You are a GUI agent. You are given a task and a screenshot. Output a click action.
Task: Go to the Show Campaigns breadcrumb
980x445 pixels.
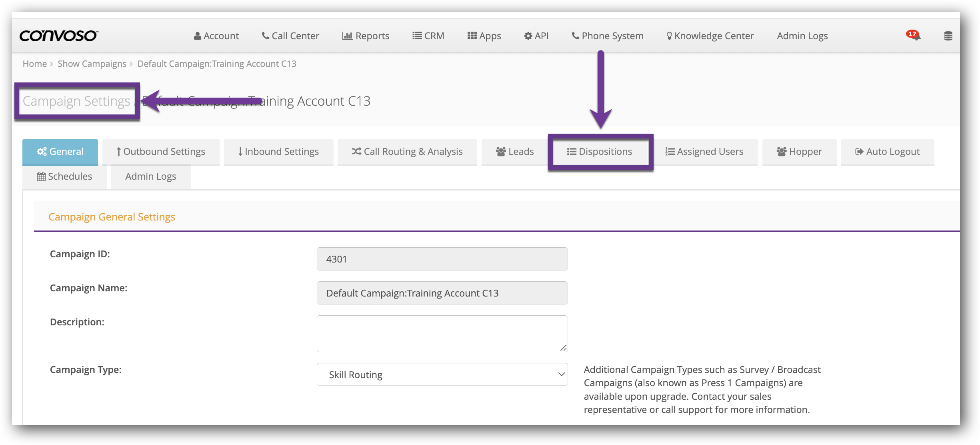[92, 64]
